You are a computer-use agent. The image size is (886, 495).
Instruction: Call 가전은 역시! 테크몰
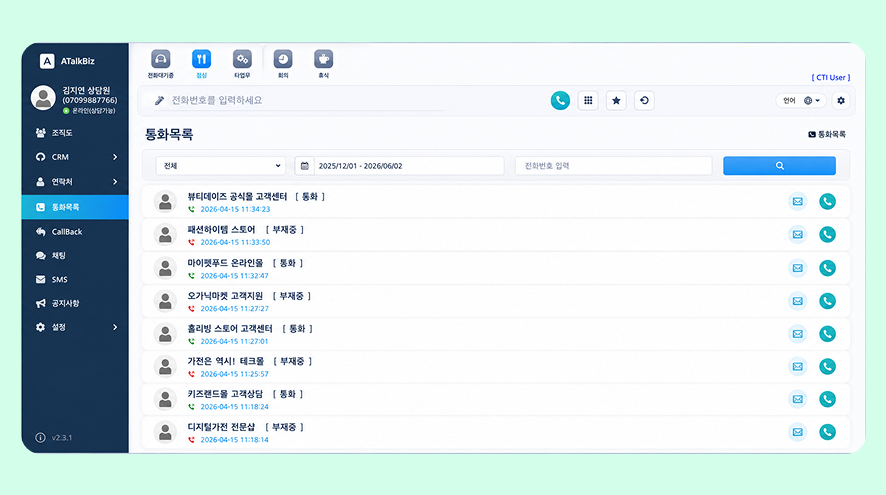tap(827, 367)
